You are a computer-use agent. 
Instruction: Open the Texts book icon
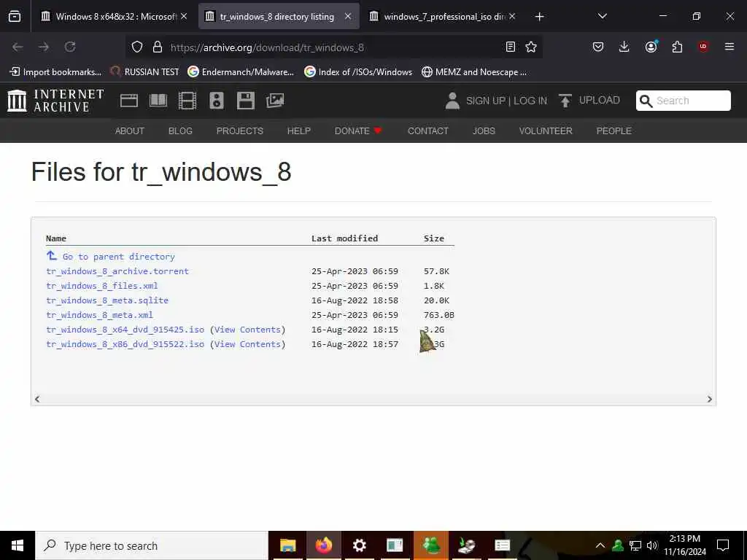(158, 101)
